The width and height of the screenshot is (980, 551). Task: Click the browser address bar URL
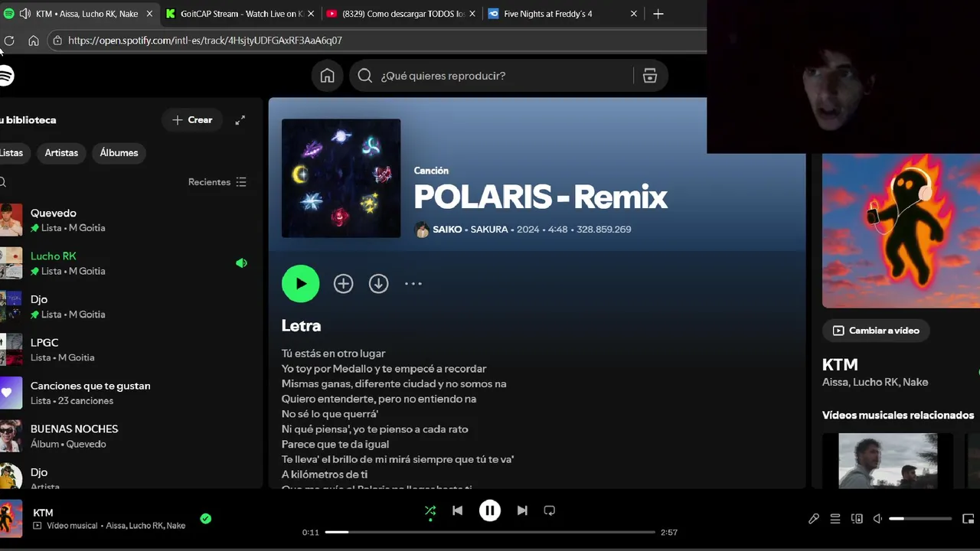(205, 41)
